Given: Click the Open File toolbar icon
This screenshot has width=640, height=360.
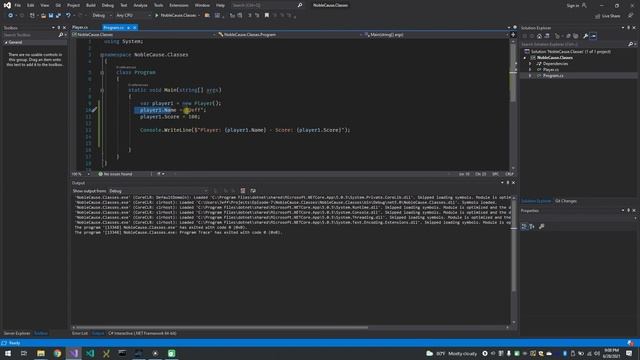Looking at the screenshot, I should click(x=43, y=16).
